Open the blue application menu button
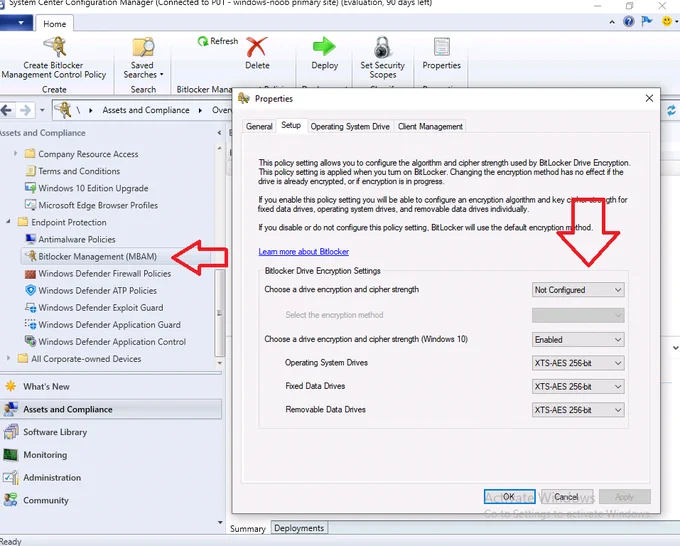Image resolution: width=680 pixels, height=546 pixels. point(16,23)
